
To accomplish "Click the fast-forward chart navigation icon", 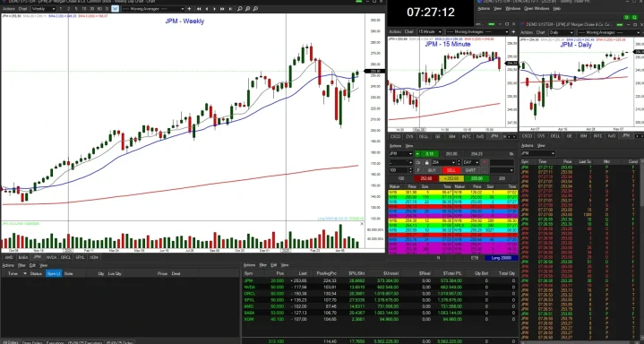I will pyautogui.click(x=222, y=9).
